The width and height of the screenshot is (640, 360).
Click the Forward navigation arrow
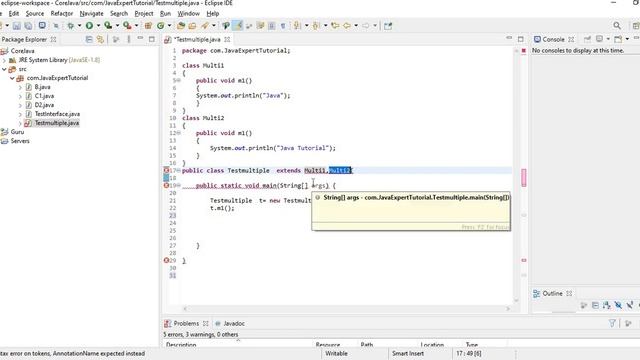(366, 26)
